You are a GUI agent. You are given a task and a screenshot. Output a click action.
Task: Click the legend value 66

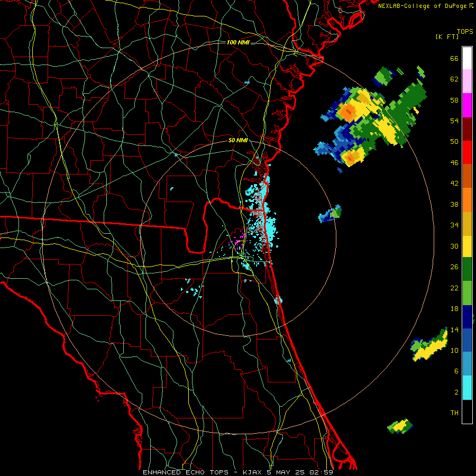point(454,59)
